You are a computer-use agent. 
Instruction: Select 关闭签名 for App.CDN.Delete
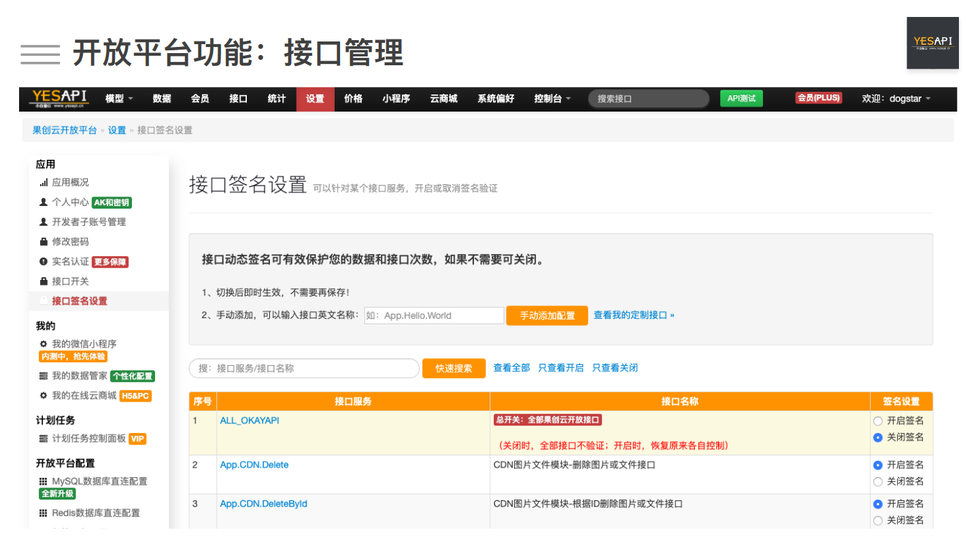pos(878,481)
